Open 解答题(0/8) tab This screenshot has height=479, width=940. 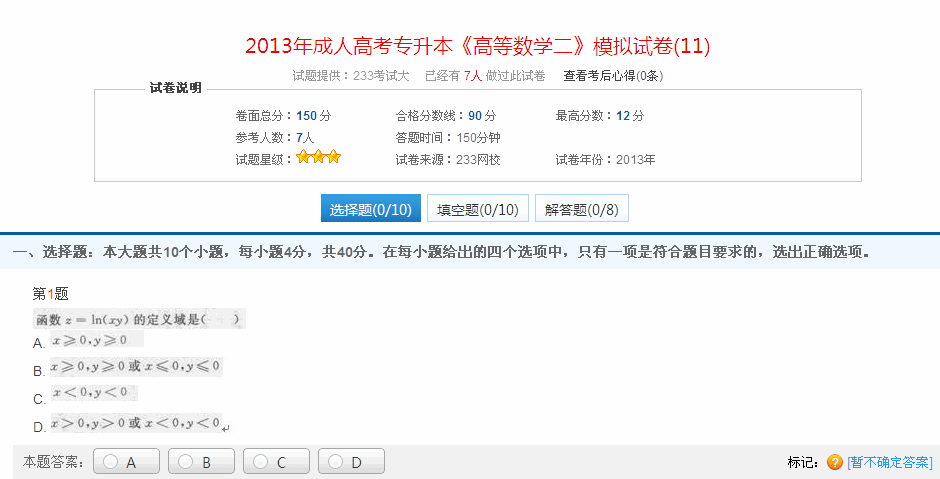[582, 208]
